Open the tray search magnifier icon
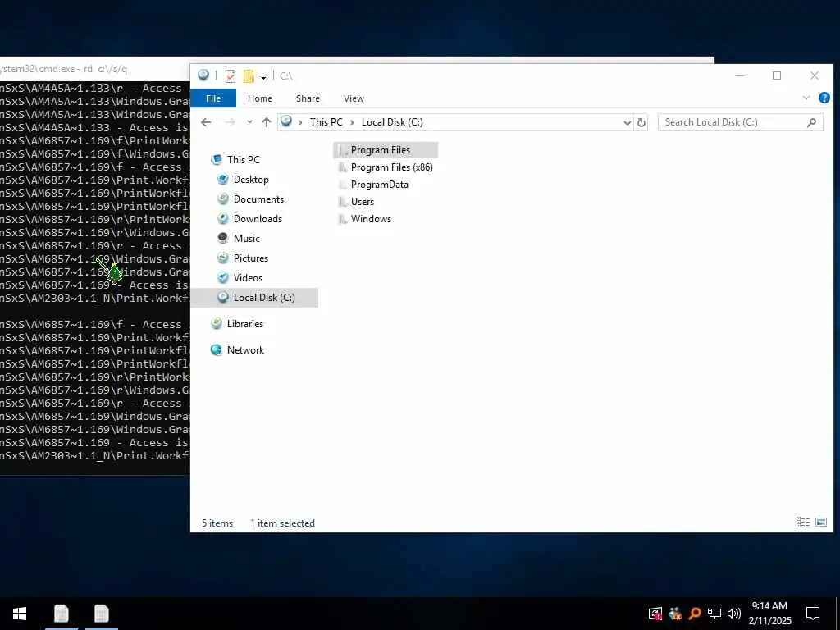The height and width of the screenshot is (630, 840). coord(695,614)
